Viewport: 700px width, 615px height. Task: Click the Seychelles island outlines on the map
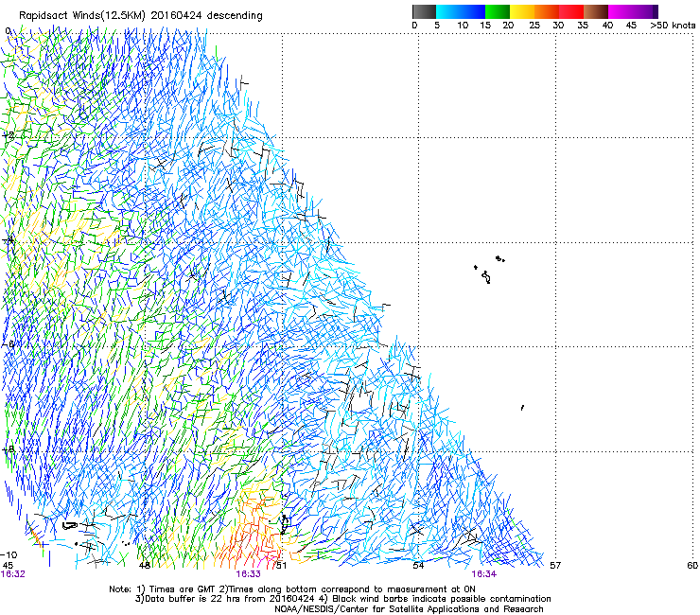pyautogui.click(x=488, y=271)
